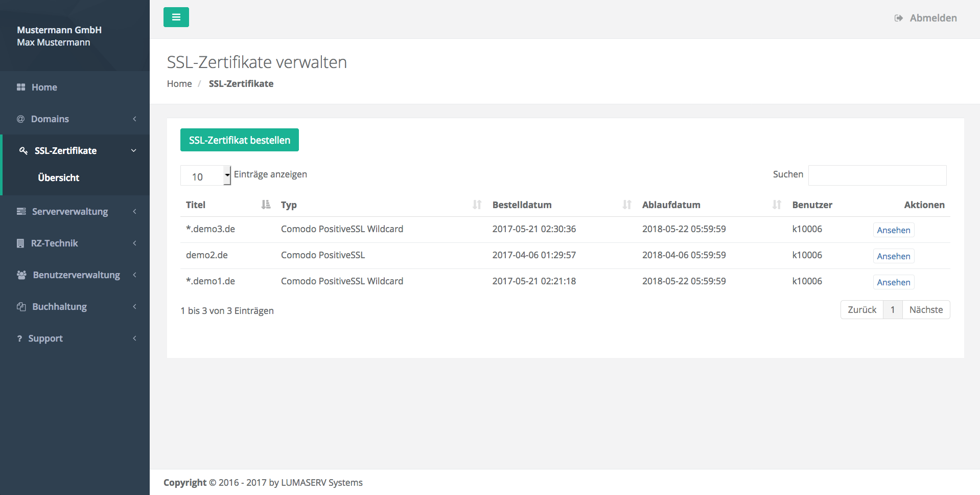Click the Serververwaltung server icon
Screen dimensions: 980x495
tap(21, 212)
